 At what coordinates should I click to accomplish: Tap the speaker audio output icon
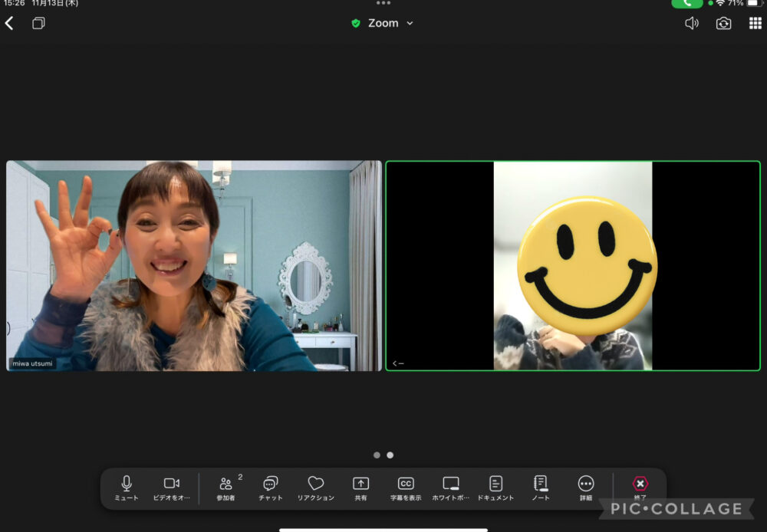point(691,23)
